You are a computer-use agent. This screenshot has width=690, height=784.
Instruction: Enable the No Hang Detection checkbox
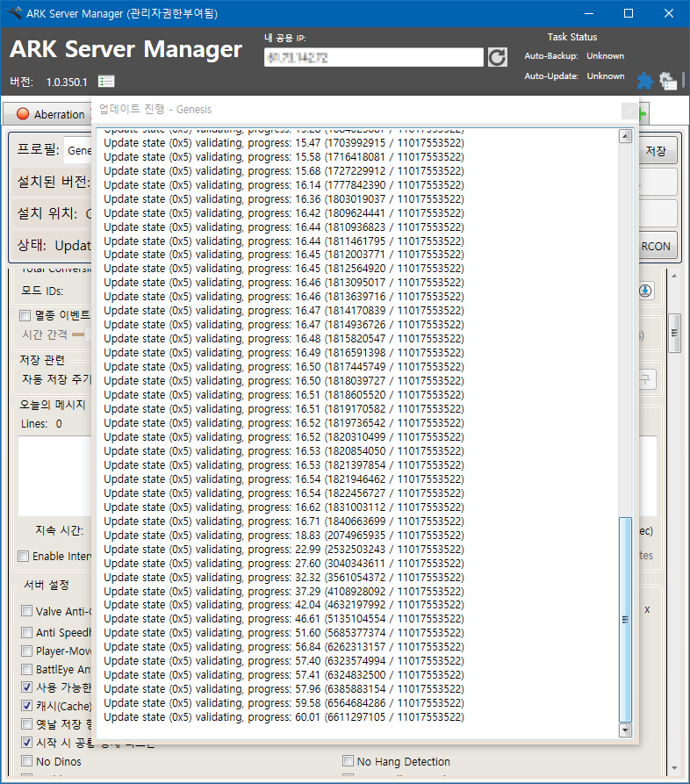click(348, 761)
